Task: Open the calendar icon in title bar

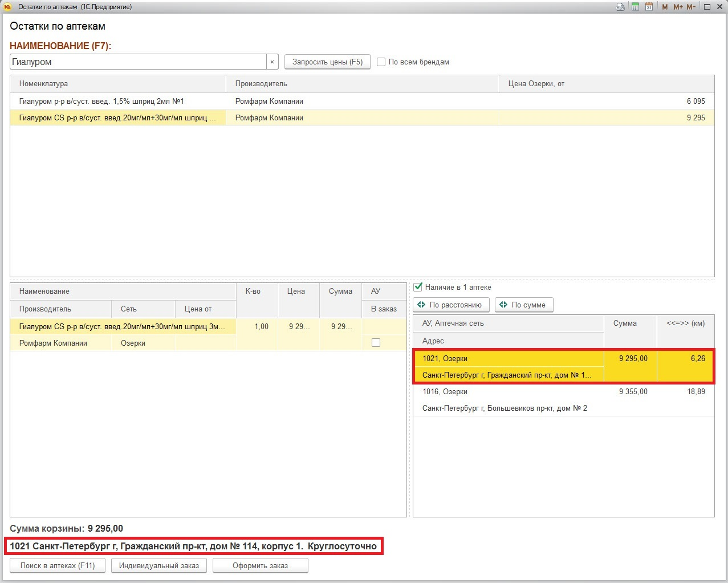Action: pos(649,7)
